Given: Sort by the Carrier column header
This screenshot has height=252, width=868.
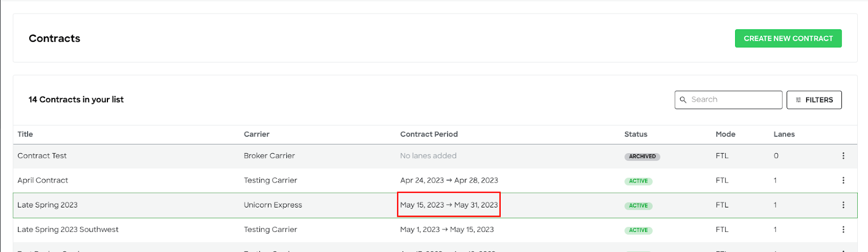Looking at the screenshot, I should pyautogui.click(x=257, y=134).
